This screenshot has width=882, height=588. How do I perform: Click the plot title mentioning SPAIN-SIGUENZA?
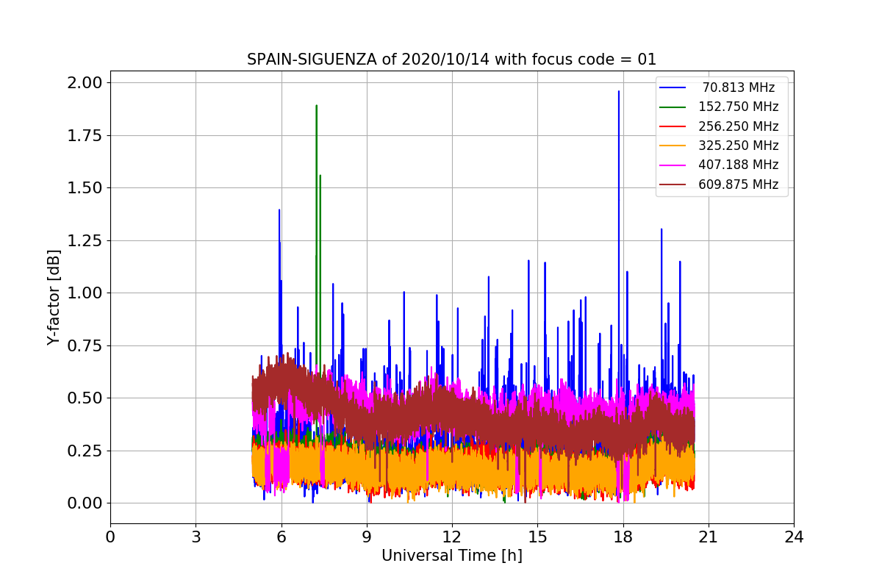click(x=451, y=60)
